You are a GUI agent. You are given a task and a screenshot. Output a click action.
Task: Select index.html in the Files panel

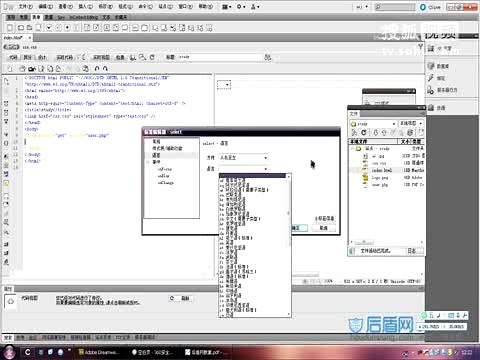(382, 170)
